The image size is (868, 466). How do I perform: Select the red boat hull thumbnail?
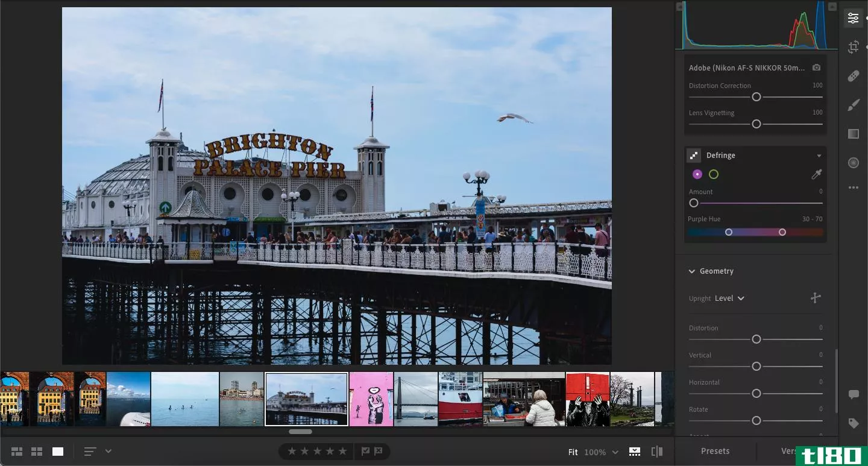click(x=460, y=399)
